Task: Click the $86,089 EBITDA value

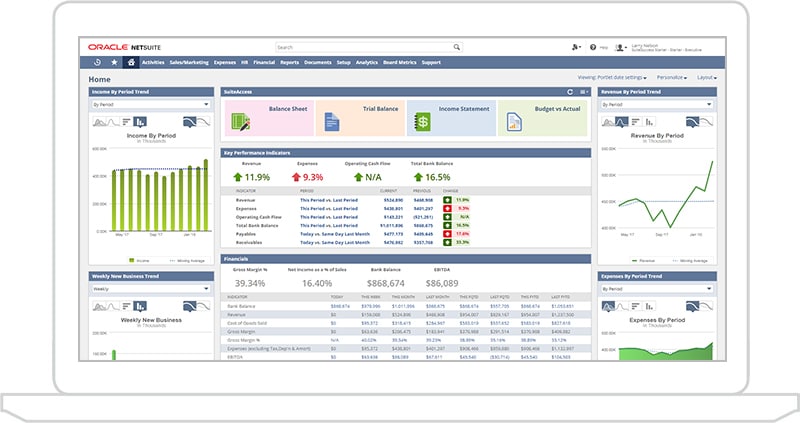Action: point(442,283)
